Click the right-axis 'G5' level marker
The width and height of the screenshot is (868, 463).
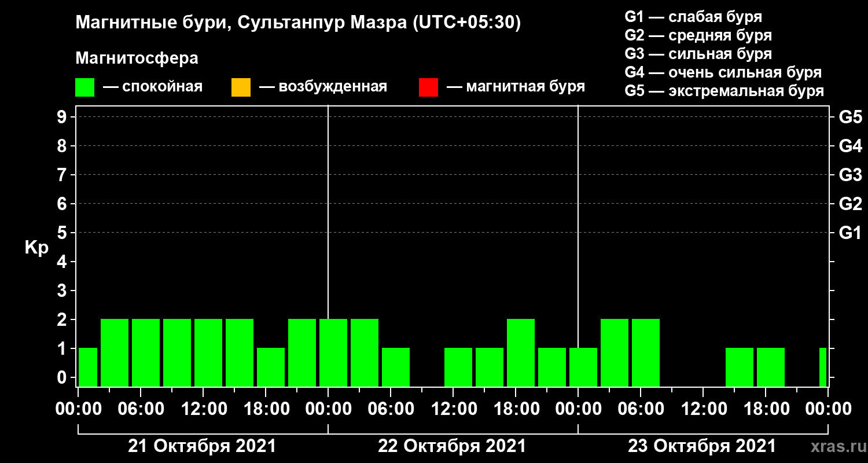[850, 117]
